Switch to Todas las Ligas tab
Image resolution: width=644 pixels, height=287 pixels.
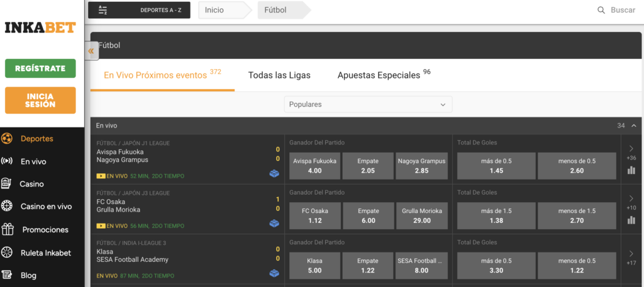pyautogui.click(x=279, y=75)
